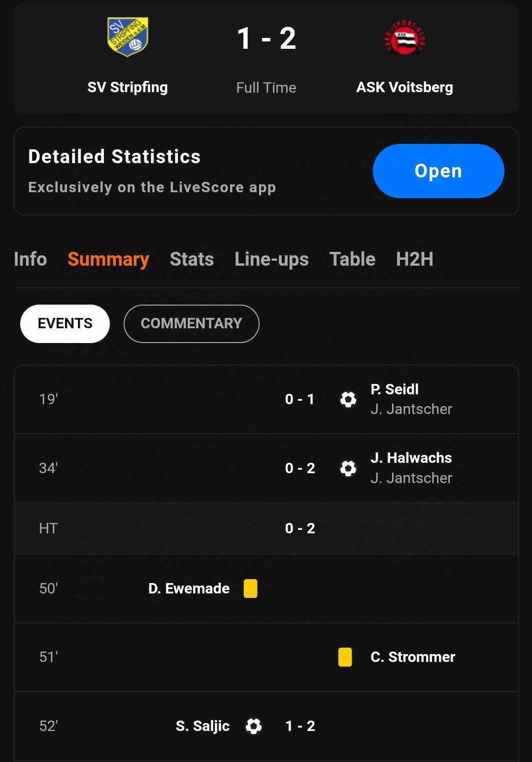Open the Detailed Statistics in app

point(438,171)
